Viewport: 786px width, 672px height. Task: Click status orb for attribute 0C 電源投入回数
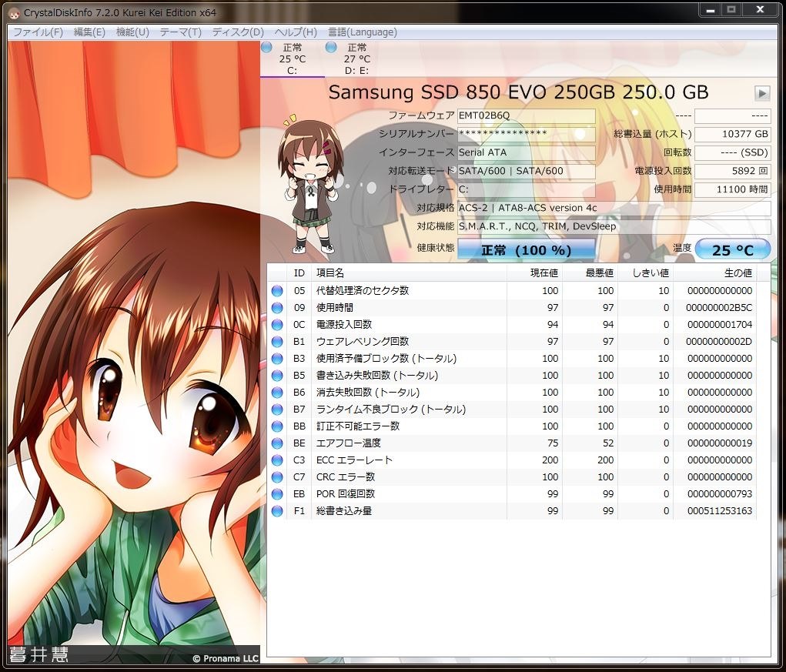(x=277, y=325)
